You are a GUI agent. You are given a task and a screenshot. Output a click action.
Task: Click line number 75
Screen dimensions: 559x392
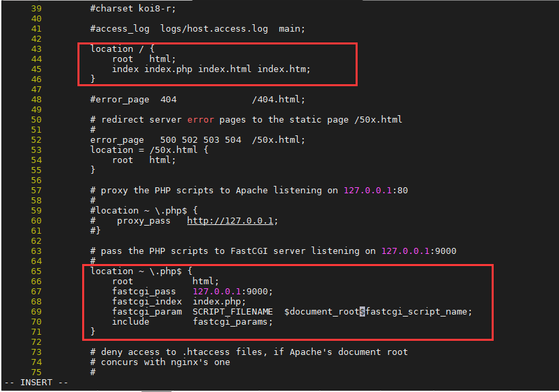point(36,372)
